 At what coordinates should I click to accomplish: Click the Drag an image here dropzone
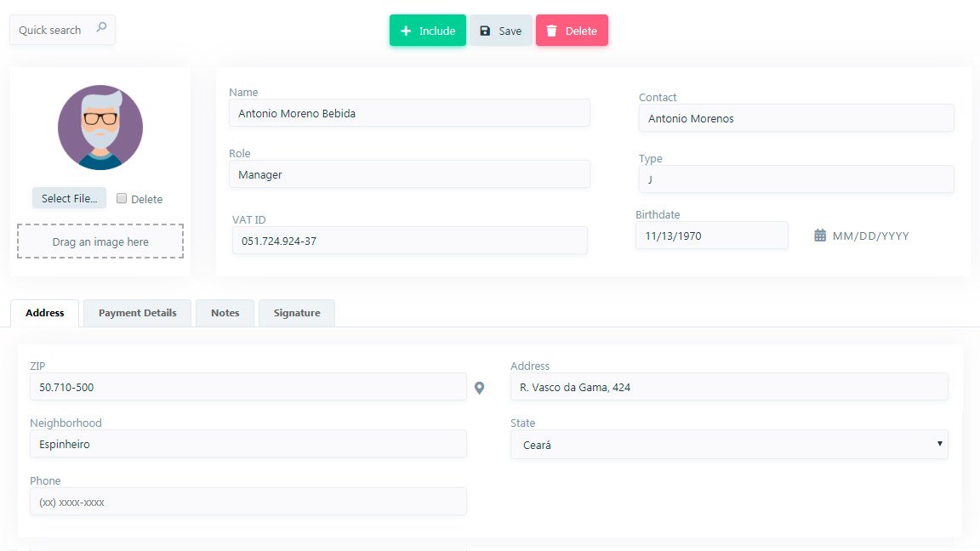(100, 241)
